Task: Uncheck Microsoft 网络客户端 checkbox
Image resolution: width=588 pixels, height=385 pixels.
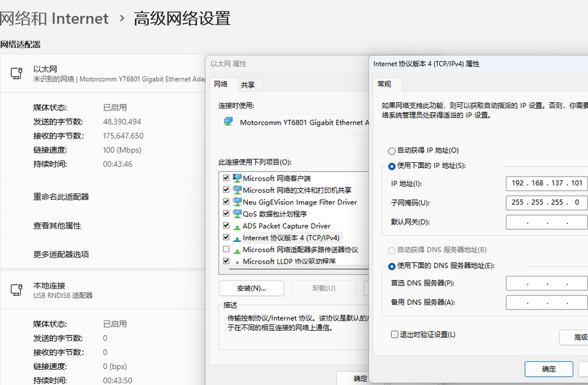Action: pyautogui.click(x=226, y=178)
